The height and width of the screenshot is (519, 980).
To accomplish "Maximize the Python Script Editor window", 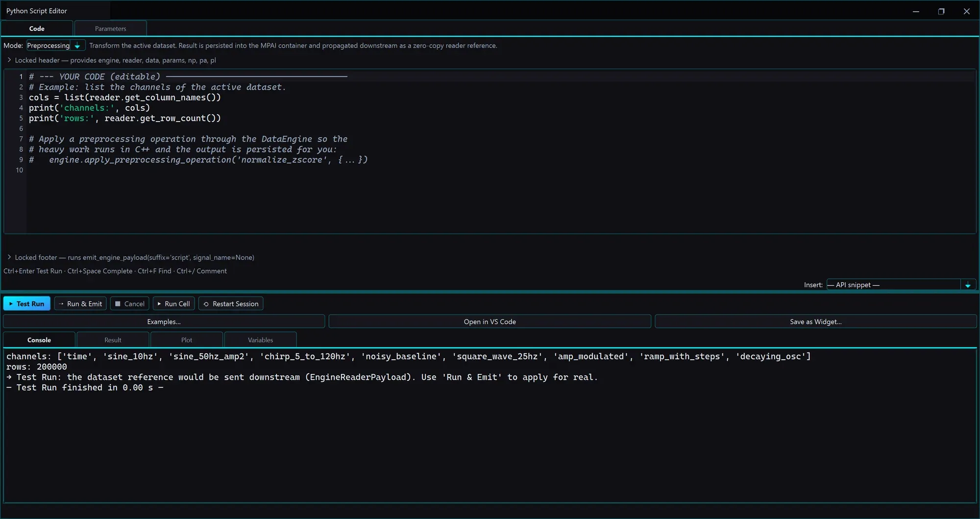I will [x=941, y=11].
